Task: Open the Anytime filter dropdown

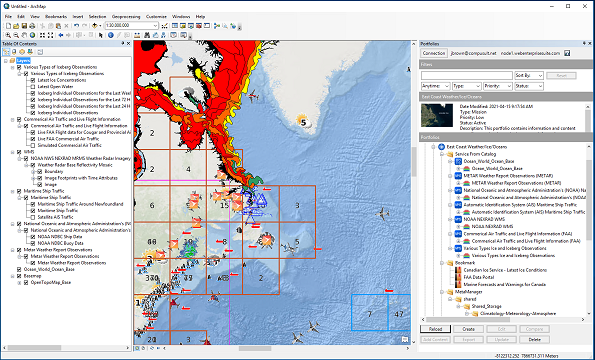Action: click(x=436, y=86)
